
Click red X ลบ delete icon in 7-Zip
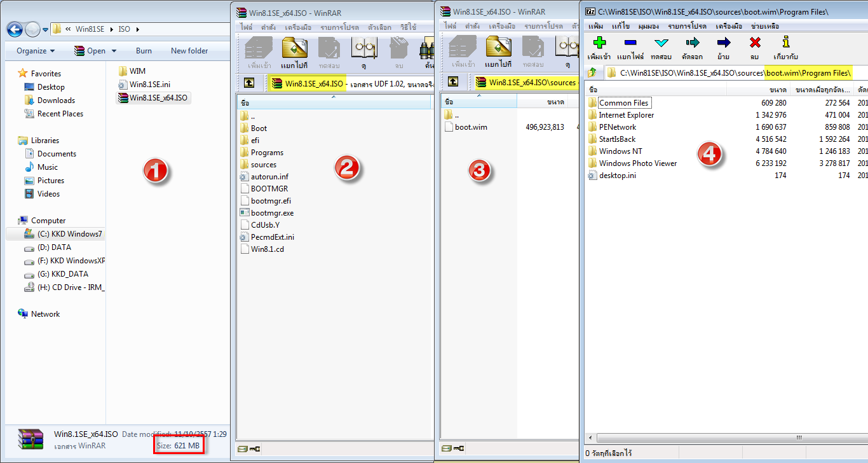pos(754,48)
